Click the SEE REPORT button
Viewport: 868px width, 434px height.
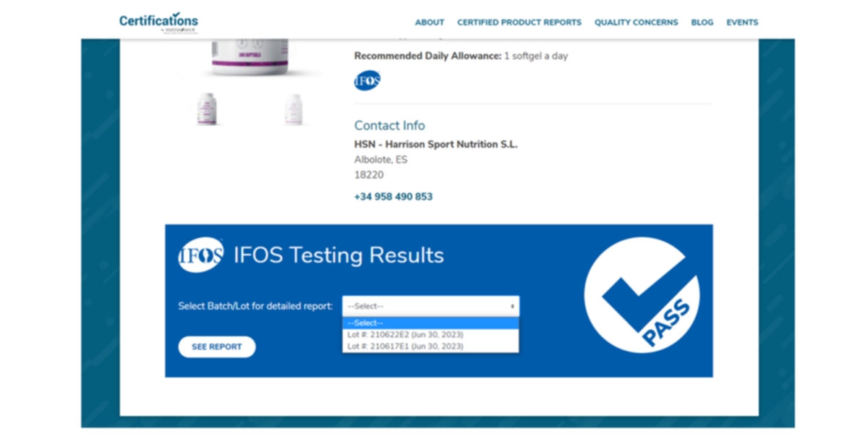click(x=216, y=346)
